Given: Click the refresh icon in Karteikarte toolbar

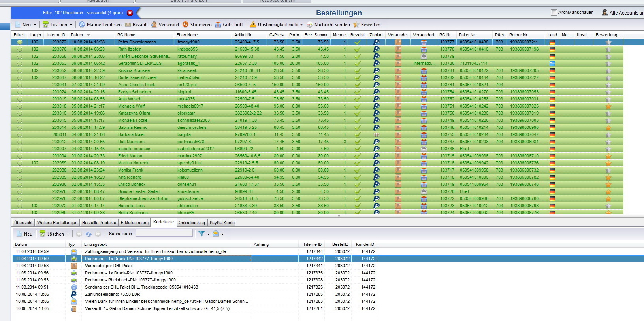Looking at the screenshot, I should [89, 234].
